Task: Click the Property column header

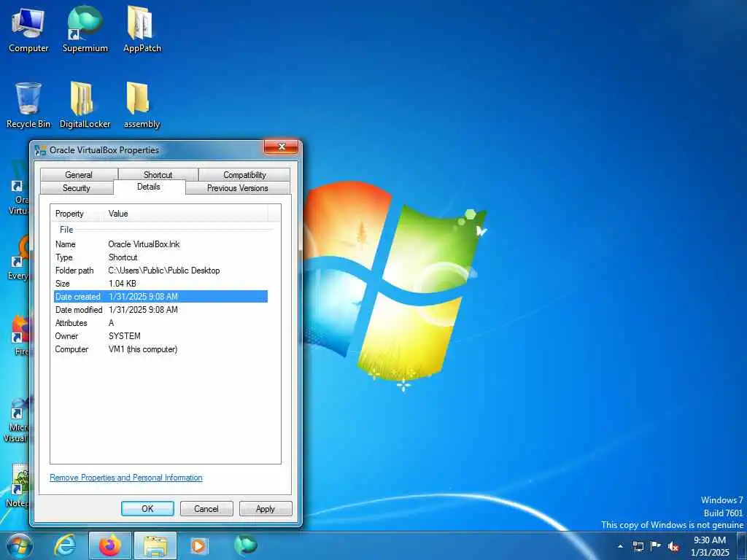Action: [77, 214]
